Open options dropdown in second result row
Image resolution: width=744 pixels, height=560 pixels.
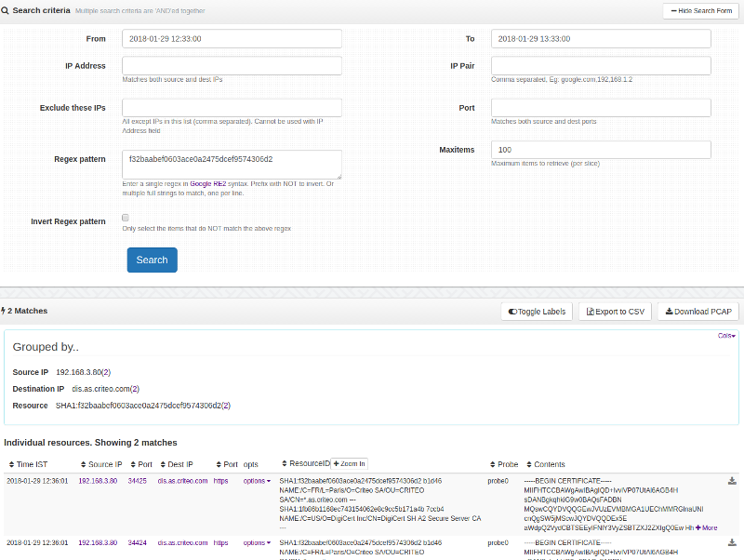[x=257, y=541]
